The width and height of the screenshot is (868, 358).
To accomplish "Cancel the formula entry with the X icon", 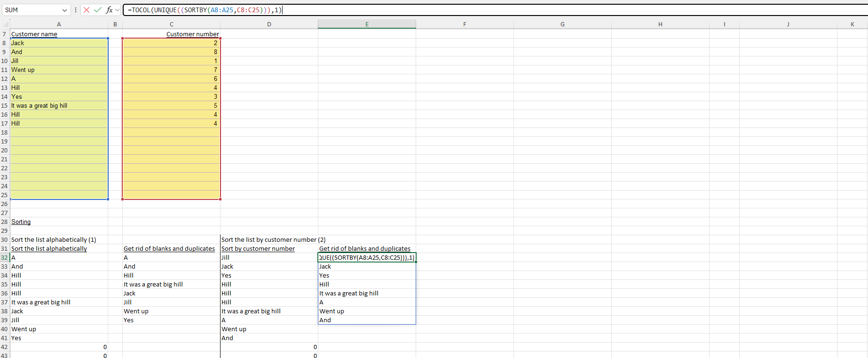I will (87, 10).
